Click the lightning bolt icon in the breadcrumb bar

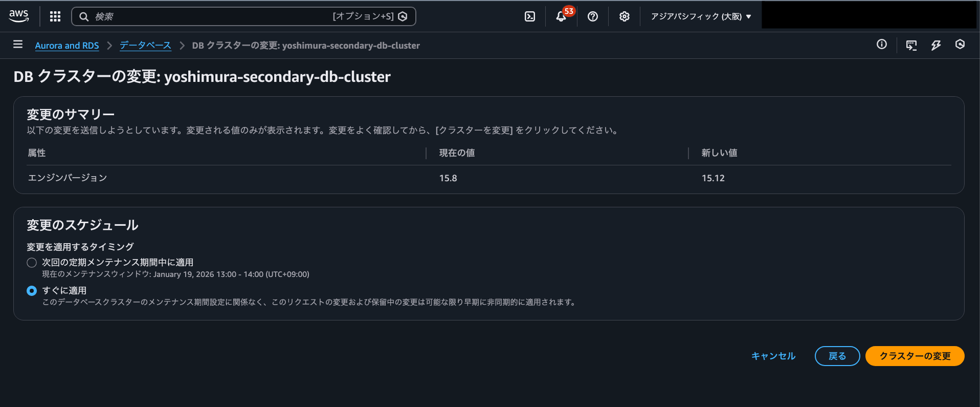(936, 45)
